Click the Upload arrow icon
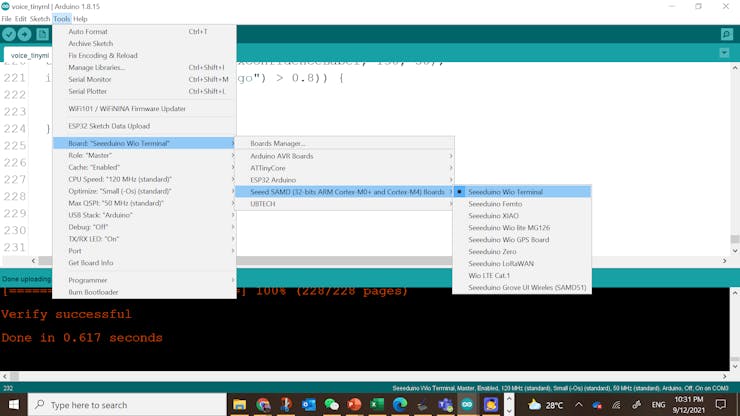Viewport: 740px width, 416px height. coord(25,34)
